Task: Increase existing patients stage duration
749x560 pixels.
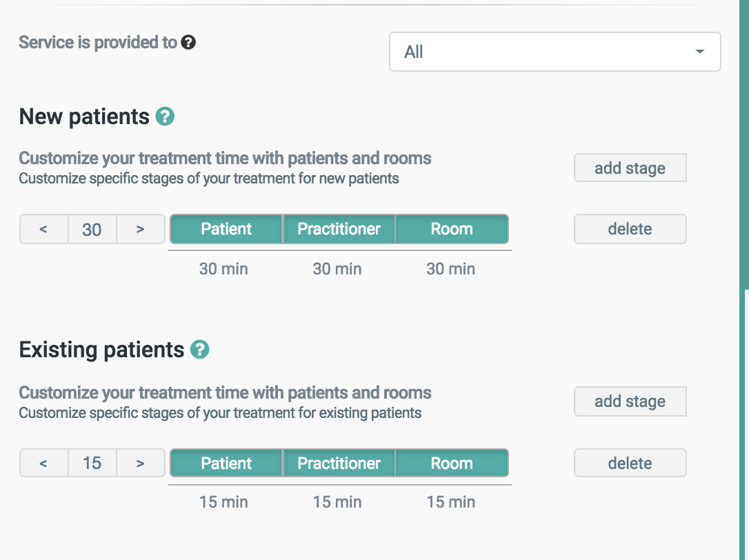Action: [141, 463]
